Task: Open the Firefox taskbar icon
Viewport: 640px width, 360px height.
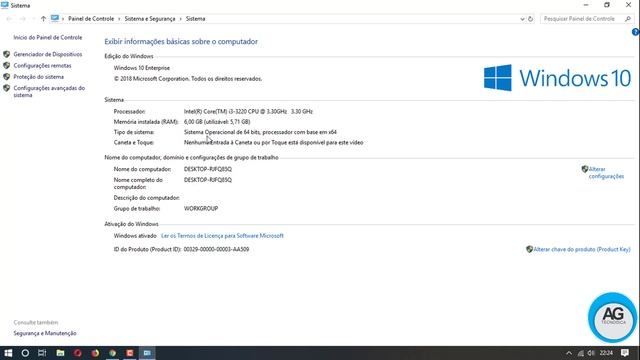Action: [95, 353]
